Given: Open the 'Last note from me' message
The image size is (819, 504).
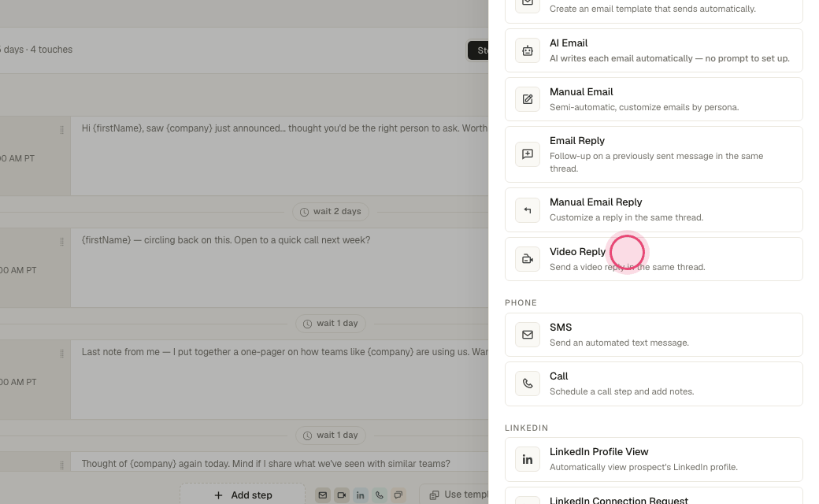Looking at the screenshot, I should [280, 380].
